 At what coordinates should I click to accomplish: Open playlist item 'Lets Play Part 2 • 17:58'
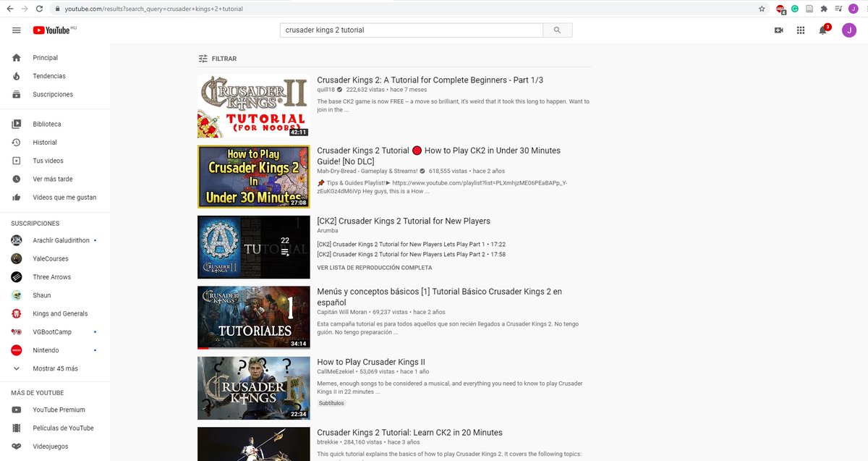[x=411, y=255]
